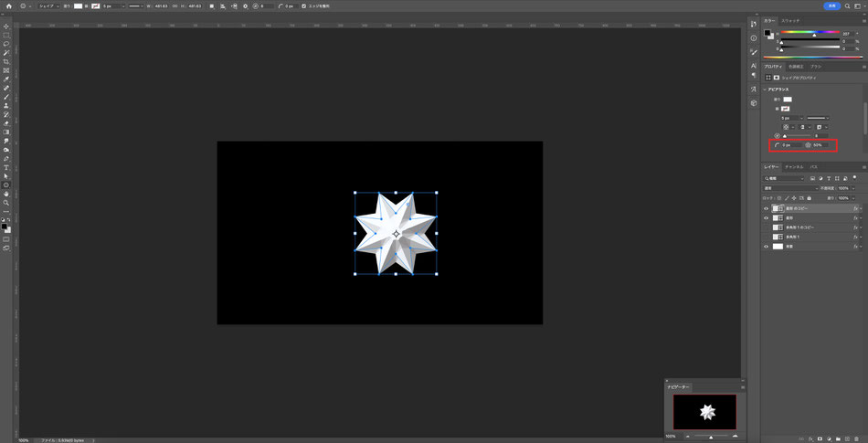Open the Search icon at top right

(848, 5)
